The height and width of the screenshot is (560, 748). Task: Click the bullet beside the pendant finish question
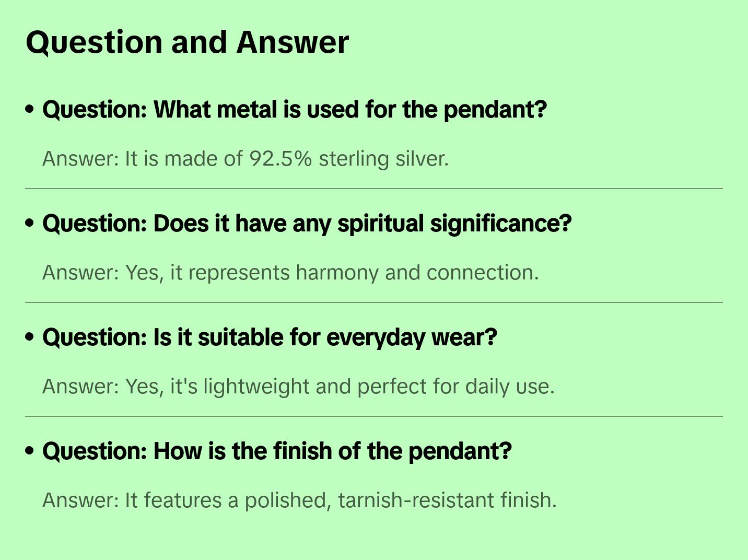click(x=30, y=451)
